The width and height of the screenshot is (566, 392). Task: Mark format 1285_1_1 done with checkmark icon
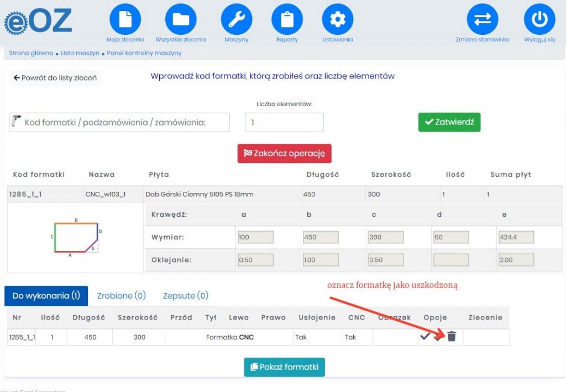425,336
